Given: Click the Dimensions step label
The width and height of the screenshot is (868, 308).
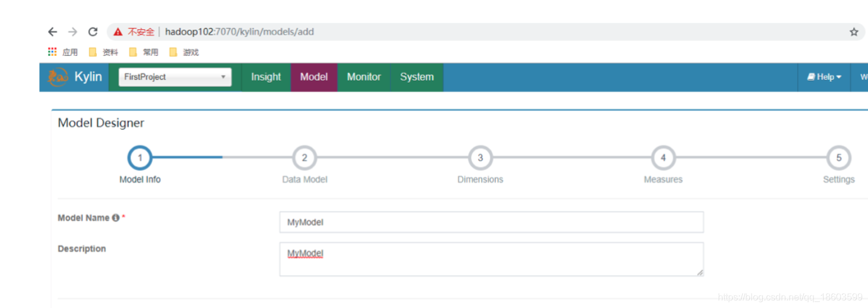Looking at the screenshot, I should click(x=480, y=180).
